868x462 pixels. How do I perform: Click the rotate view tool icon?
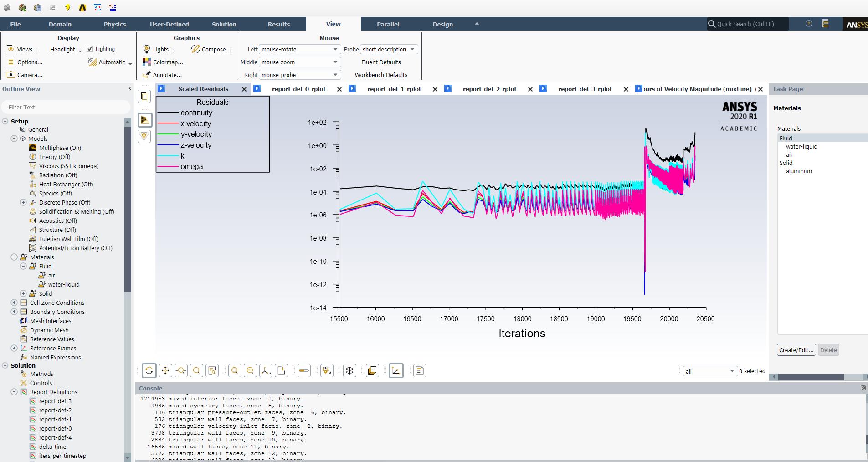(x=149, y=371)
